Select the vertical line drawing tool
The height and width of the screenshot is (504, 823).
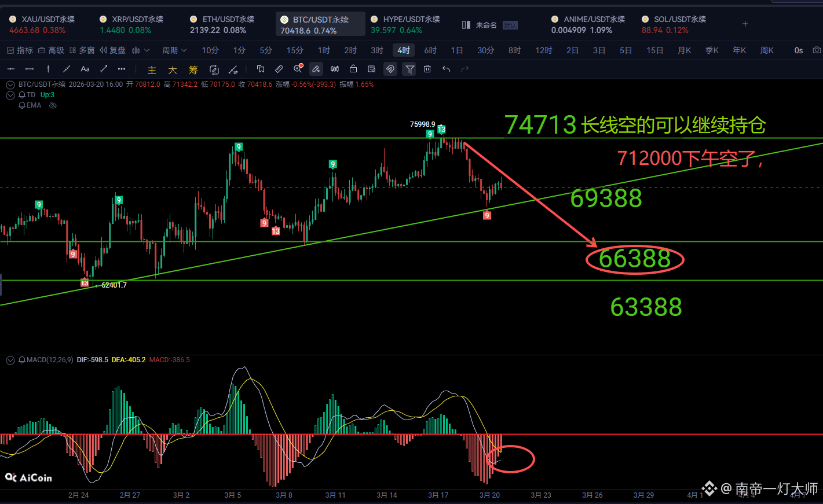48,69
